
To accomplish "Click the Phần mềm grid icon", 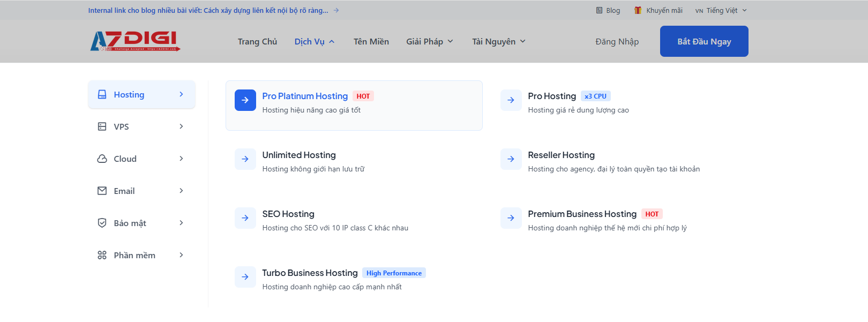I will pos(102,255).
